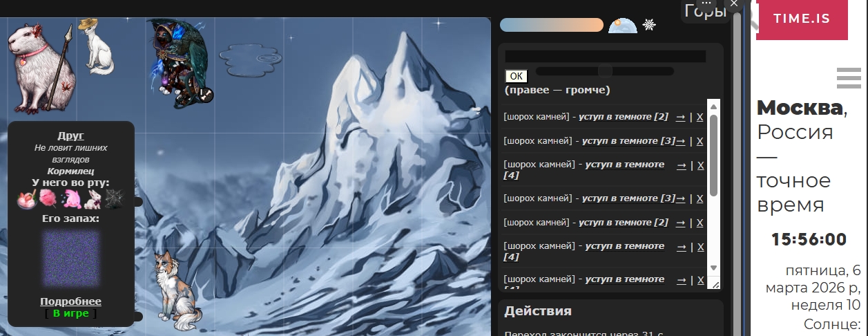This screenshot has width=868, height=336.
Task: Click the temperature gradient bar
Action: [x=552, y=25]
